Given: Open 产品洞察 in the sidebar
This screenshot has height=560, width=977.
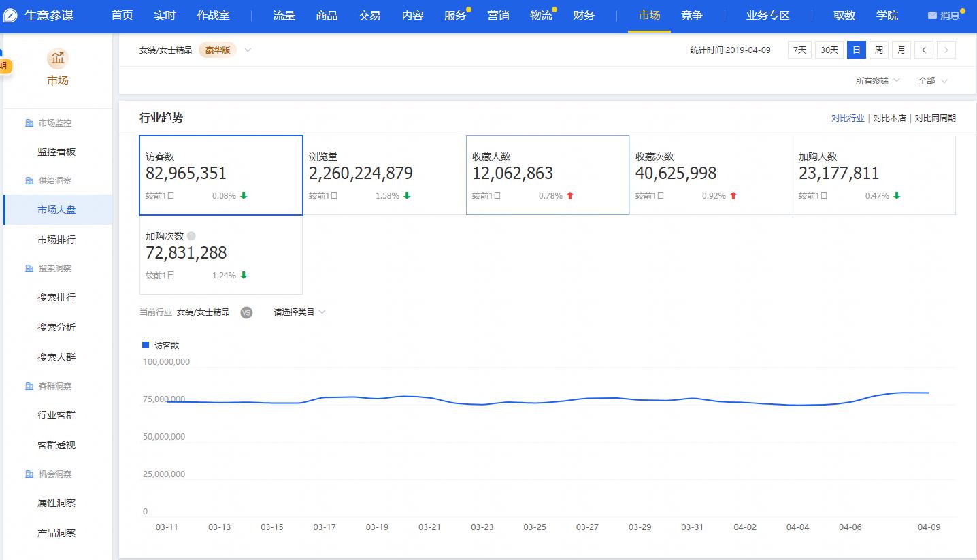Looking at the screenshot, I should tap(56, 533).
